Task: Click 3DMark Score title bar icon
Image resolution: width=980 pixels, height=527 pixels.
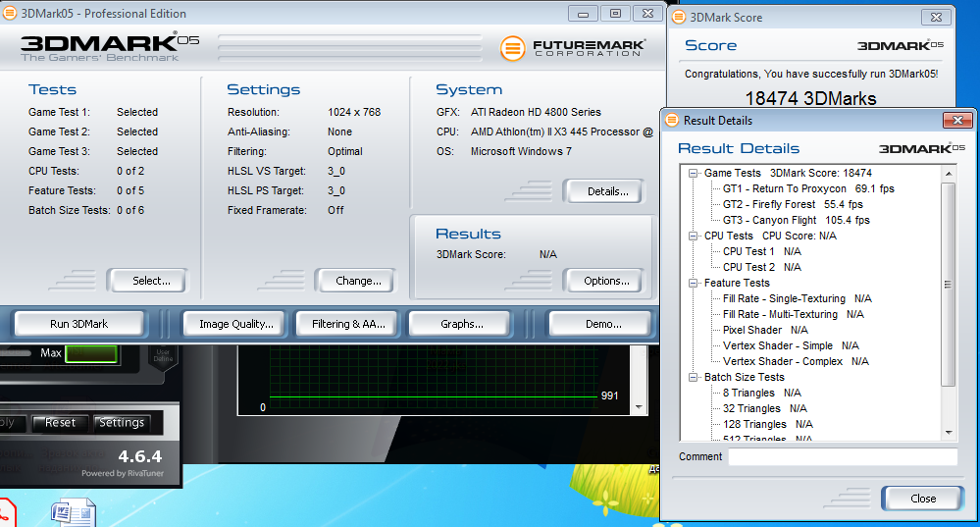Action: (679, 18)
